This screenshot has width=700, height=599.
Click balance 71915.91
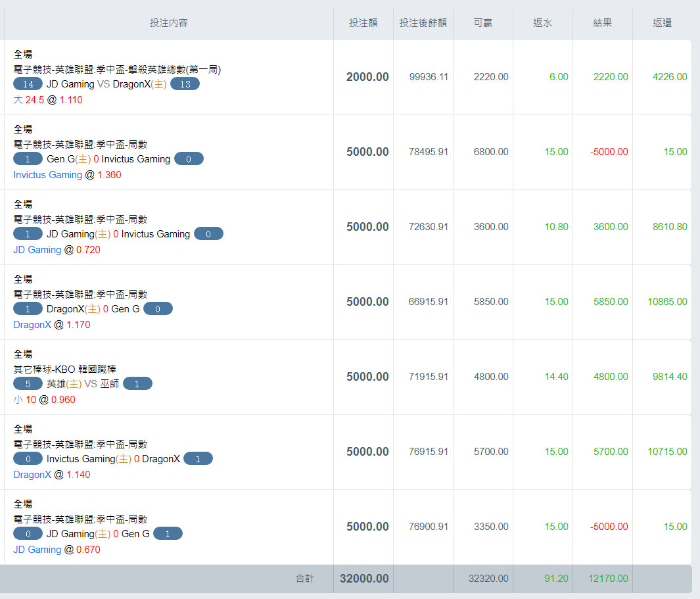click(429, 377)
